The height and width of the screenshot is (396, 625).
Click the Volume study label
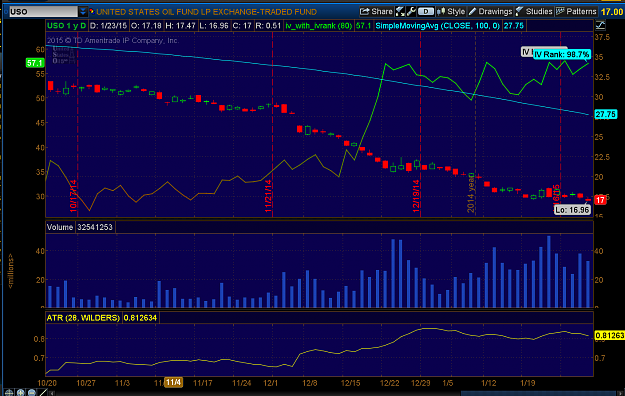60,227
